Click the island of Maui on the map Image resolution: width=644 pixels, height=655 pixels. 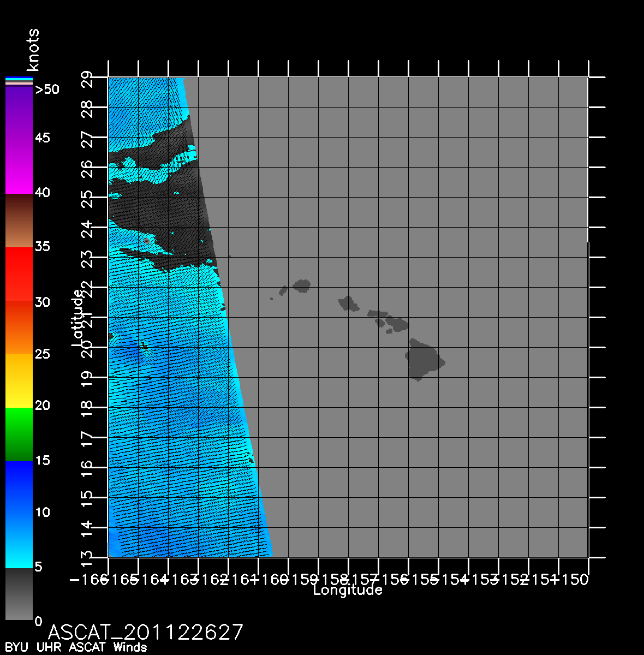(x=398, y=324)
